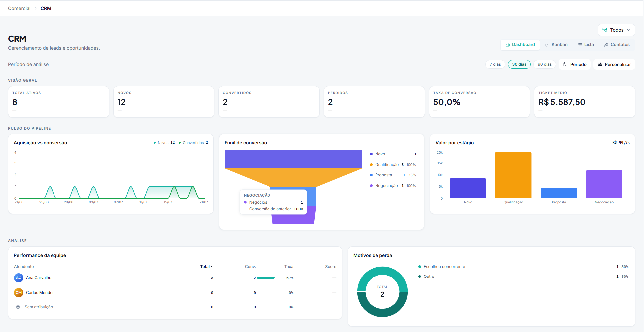Select Negociação in funnel legend
644x332 pixels.
click(393, 186)
